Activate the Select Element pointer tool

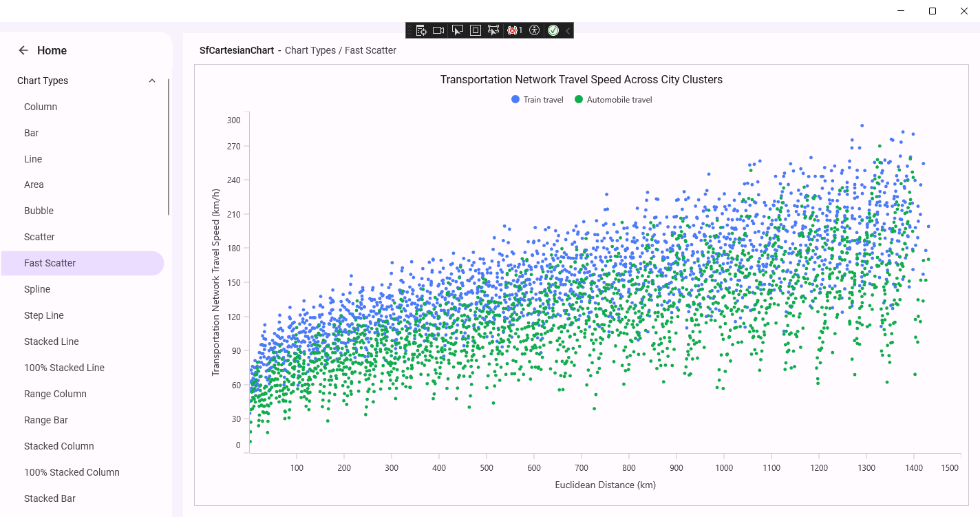pyautogui.click(x=457, y=30)
